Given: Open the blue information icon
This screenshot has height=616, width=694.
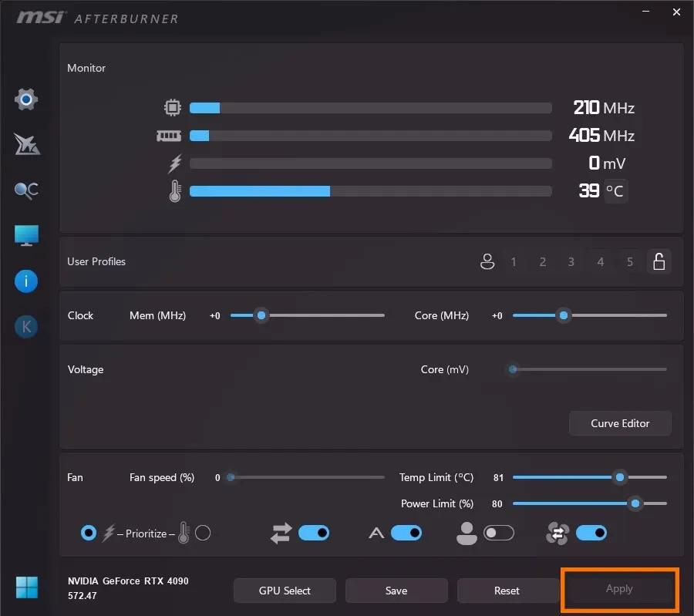Looking at the screenshot, I should (26, 281).
